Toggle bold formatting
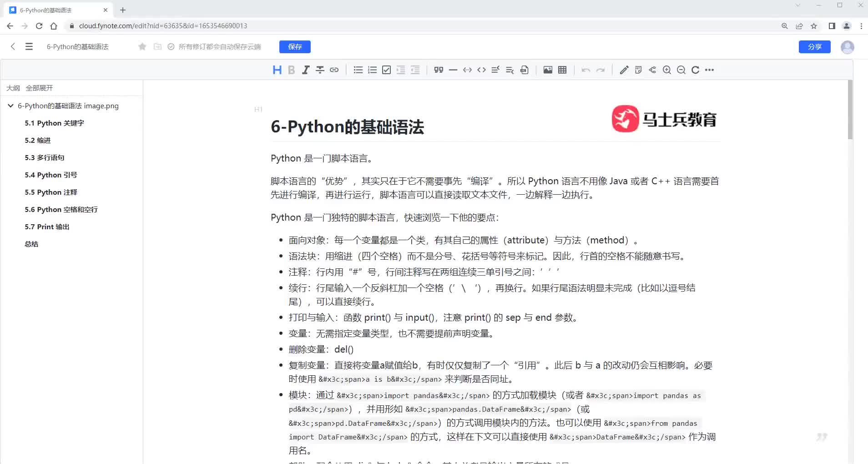This screenshot has height=464, width=868. 292,70
